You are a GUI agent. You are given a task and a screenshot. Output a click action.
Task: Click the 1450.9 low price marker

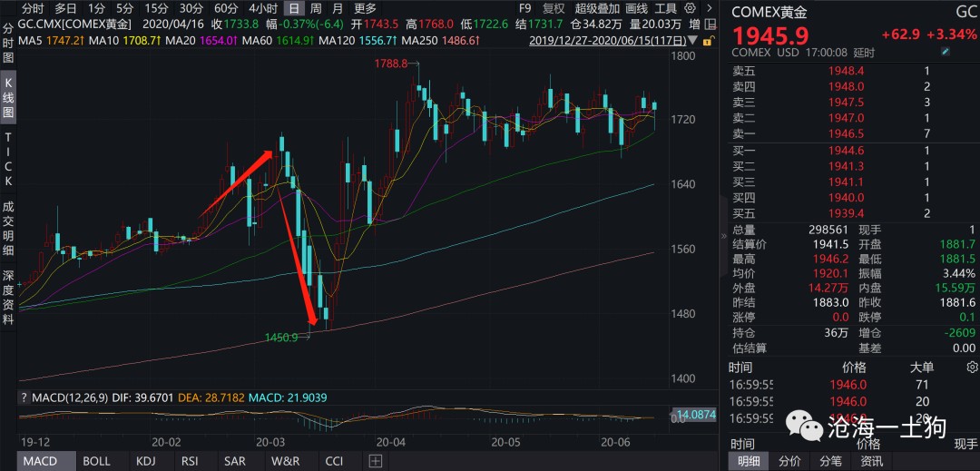[281, 338]
